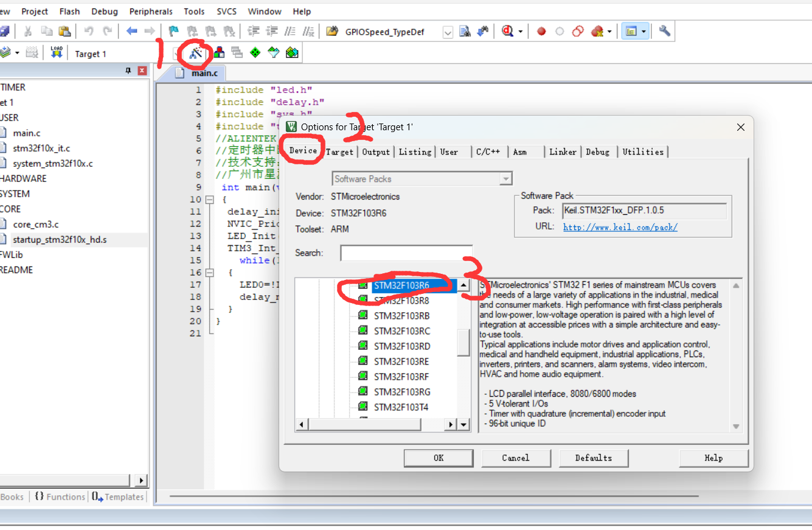The width and height of the screenshot is (812, 530).
Task: Click the Copy icon in toolbar
Action: (46, 31)
